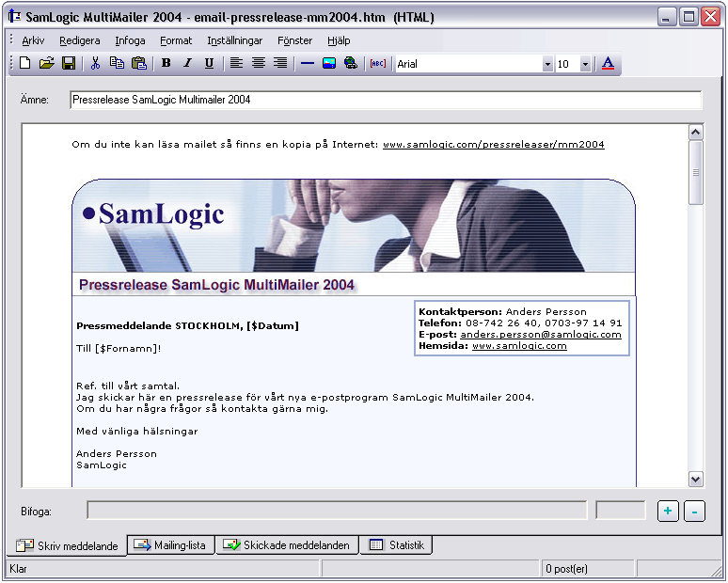This screenshot has width=728, height=583.
Task: Align text to the left
Action: click(236, 63)
